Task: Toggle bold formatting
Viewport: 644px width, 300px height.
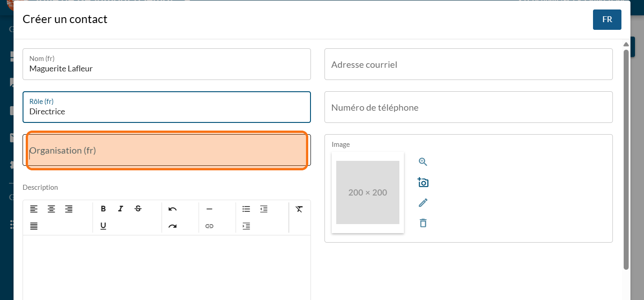Action: (103, 209)
